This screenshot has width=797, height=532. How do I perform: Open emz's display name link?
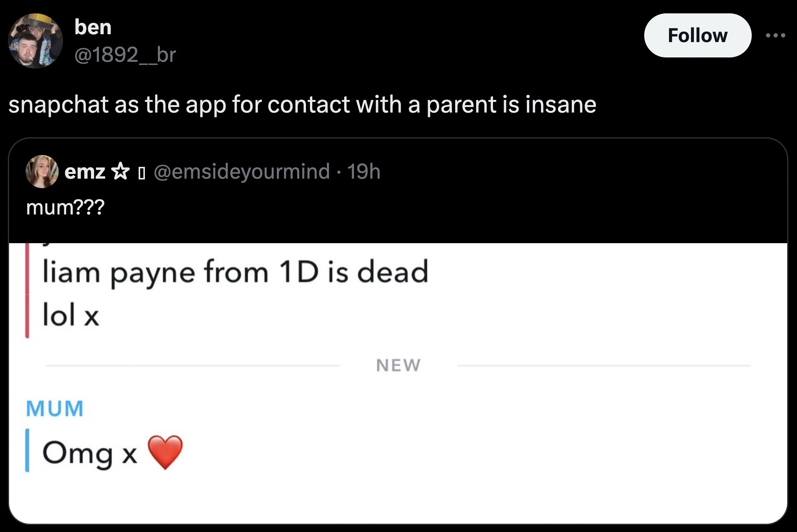85,172
